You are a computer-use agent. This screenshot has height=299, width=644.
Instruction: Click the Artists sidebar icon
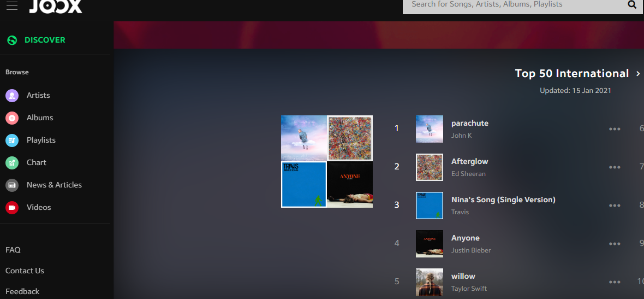tap(12, 96)
